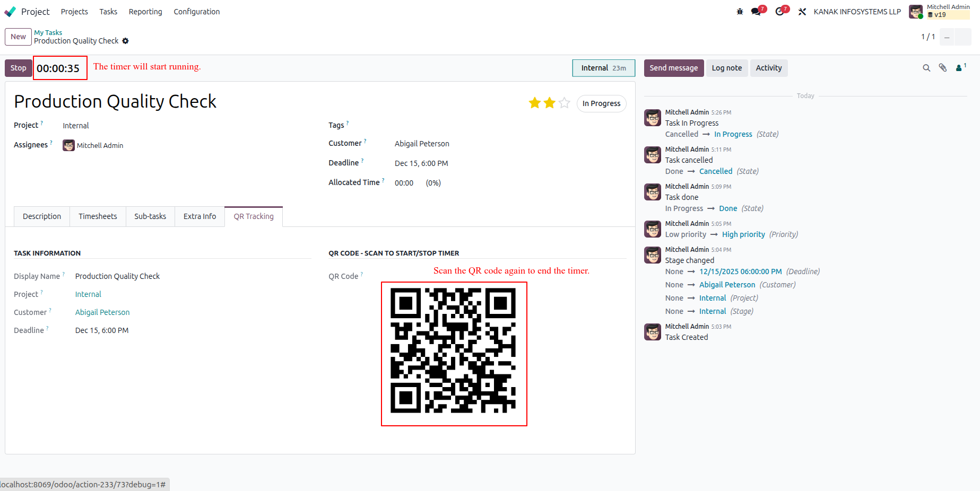Edit the Allocated Time value
980x491 pixels.
[404, 183]
